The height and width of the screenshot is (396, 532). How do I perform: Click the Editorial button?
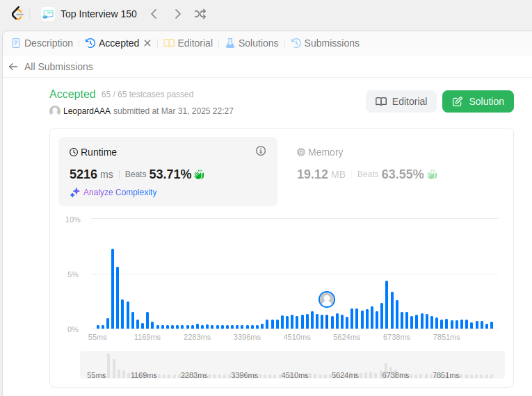(401, 101)
